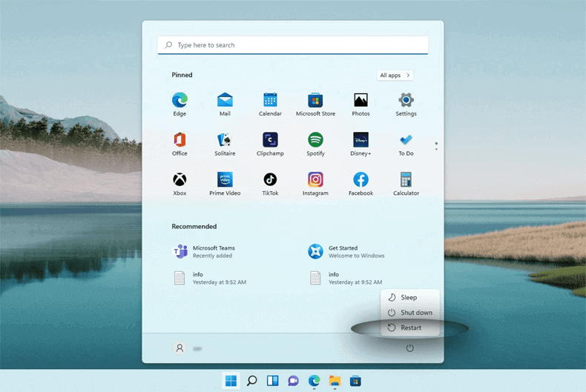This screenshot has width=586, height=392.
Task: Go to next page of pinned apps dots
Action: click(x=436, y=149)
